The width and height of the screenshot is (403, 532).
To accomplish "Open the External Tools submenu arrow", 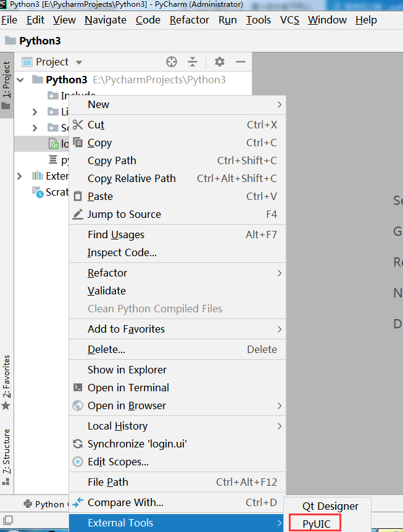I will tap(278, 523).
